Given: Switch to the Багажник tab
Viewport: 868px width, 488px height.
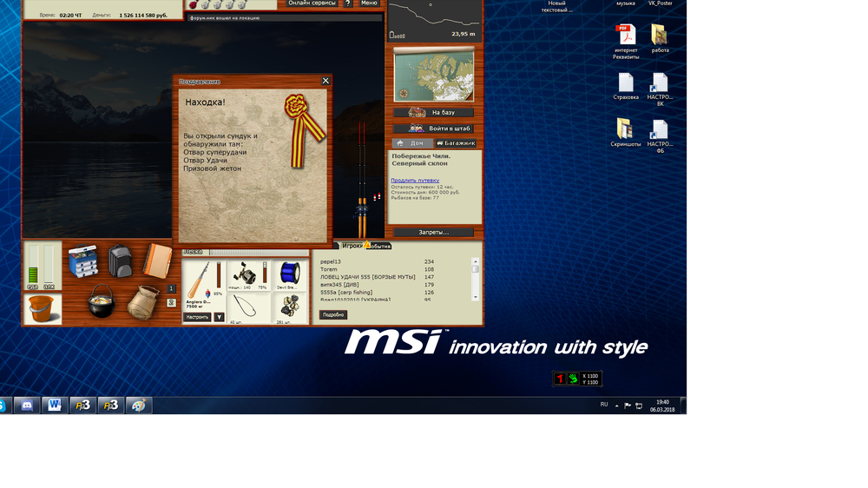Looking at the screenshot, I should pyautogui.click(x=455, y=143).
